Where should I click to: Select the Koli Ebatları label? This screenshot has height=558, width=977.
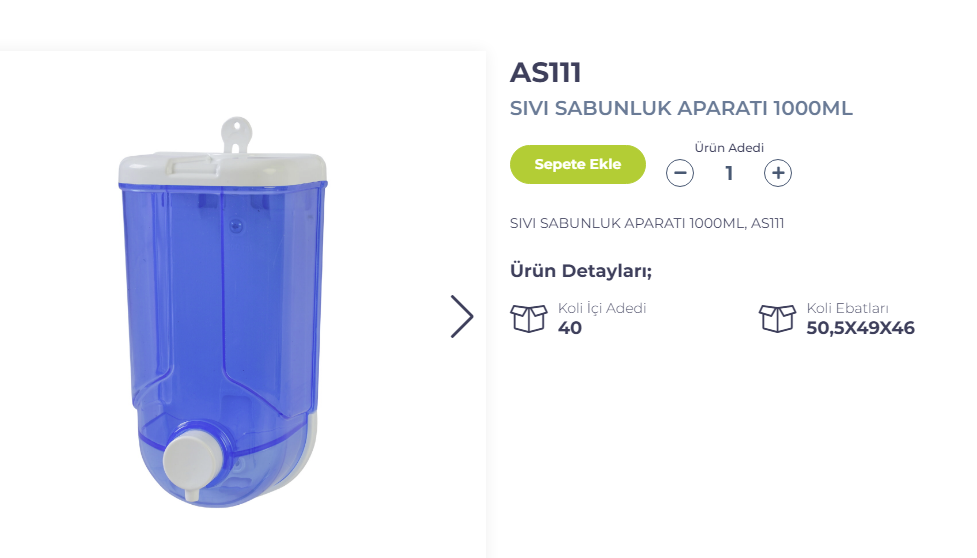pos(847,308)
